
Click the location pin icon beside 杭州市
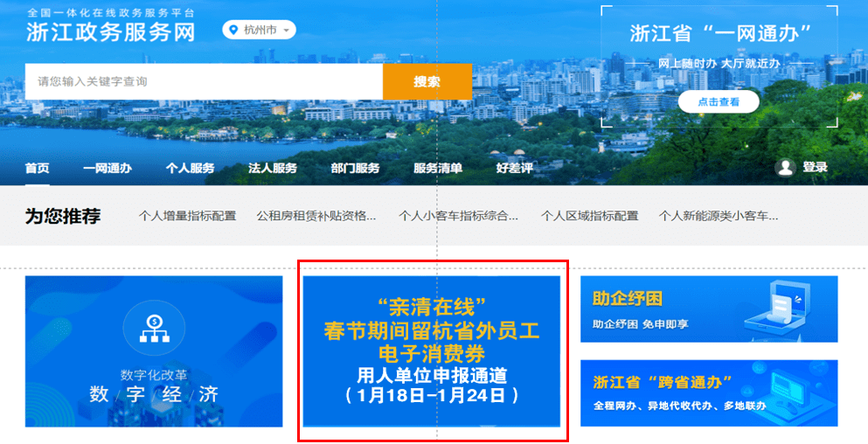tap(233, 30)
